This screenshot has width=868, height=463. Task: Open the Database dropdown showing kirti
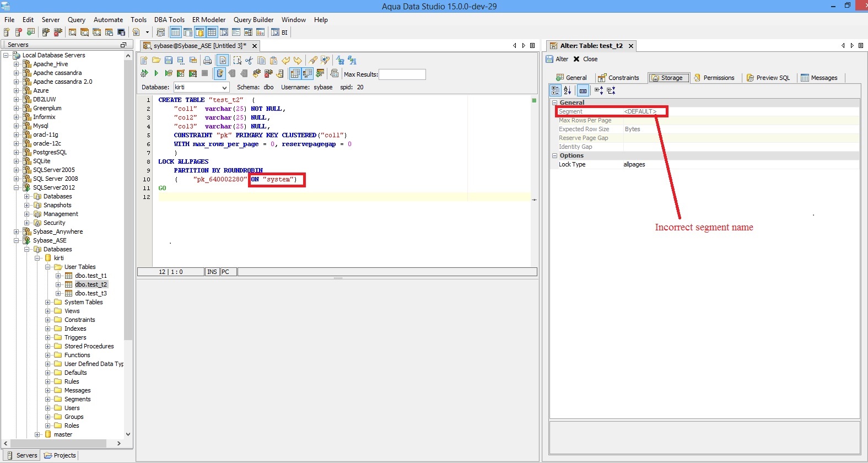point(202,87)
